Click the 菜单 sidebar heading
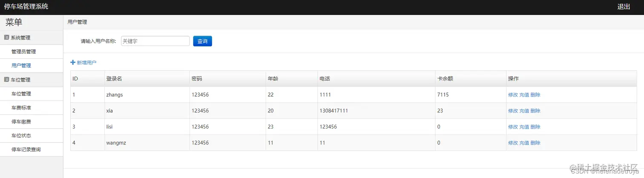This screenshot has height=178, width=644. [x=14, y=23]
